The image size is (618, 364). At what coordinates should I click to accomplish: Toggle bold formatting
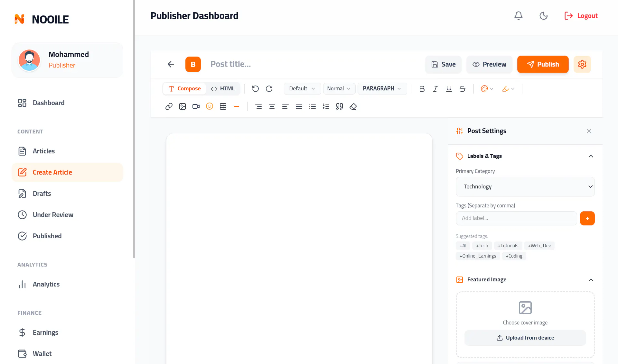(422, 89)
